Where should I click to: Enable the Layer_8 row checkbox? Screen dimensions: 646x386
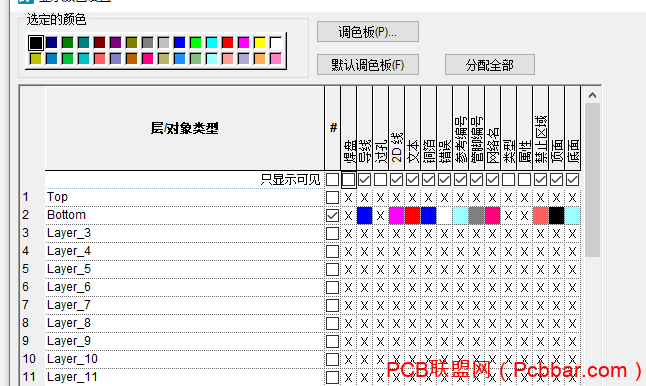coord(332,323)
